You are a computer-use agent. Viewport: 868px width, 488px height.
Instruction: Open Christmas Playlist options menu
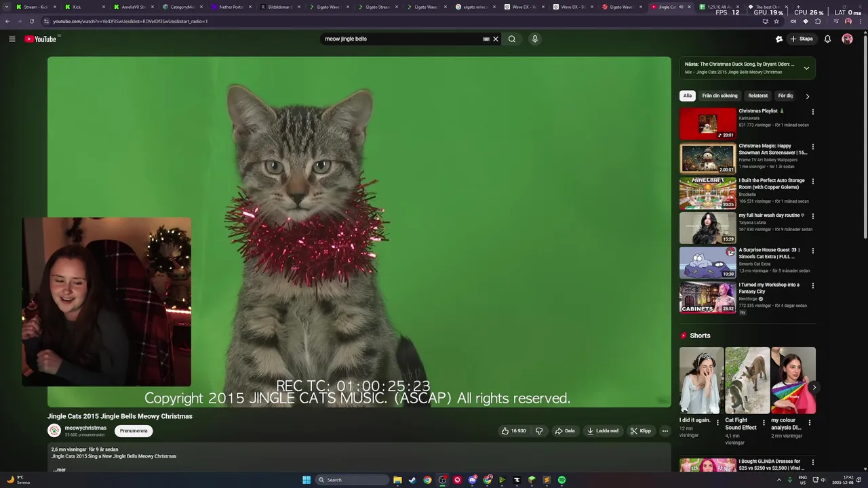click(x=812, y=112)
